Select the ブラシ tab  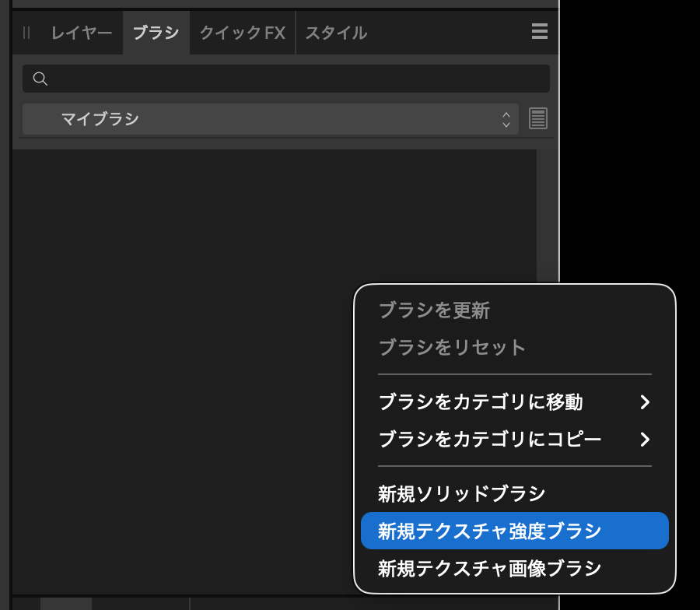[156, 32]
